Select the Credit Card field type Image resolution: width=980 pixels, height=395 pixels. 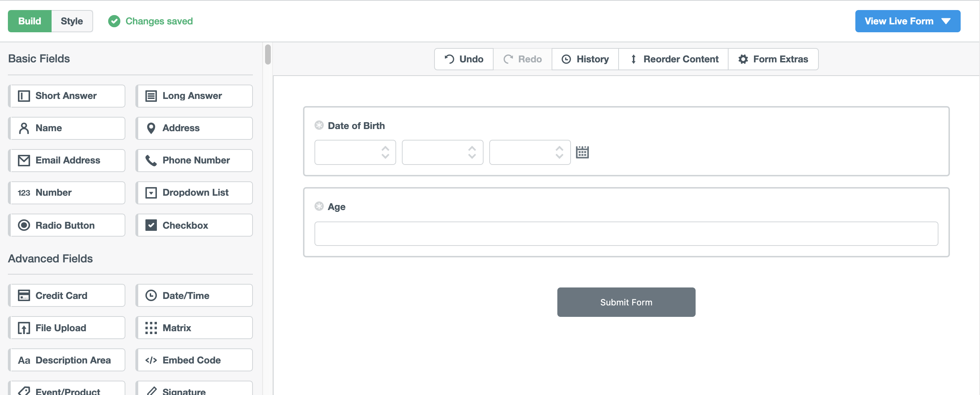pyautogui.click(x=67, y=295)
